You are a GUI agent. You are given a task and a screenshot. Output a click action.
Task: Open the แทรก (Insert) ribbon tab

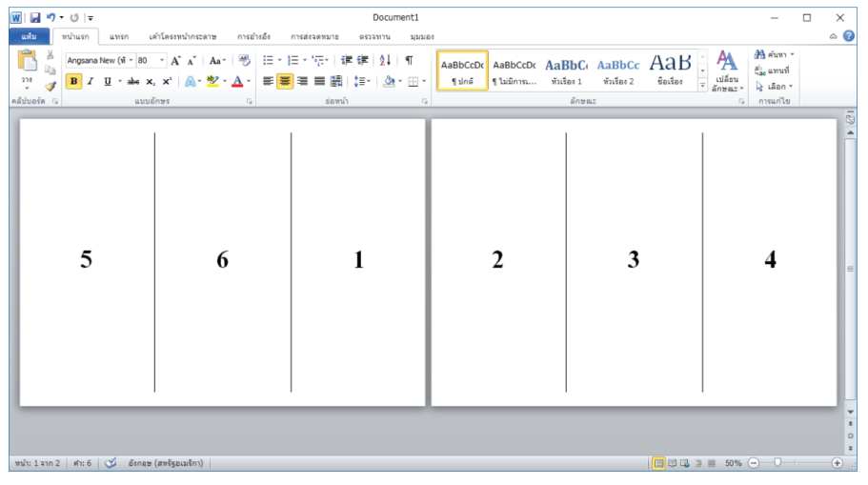pos(119,36)
